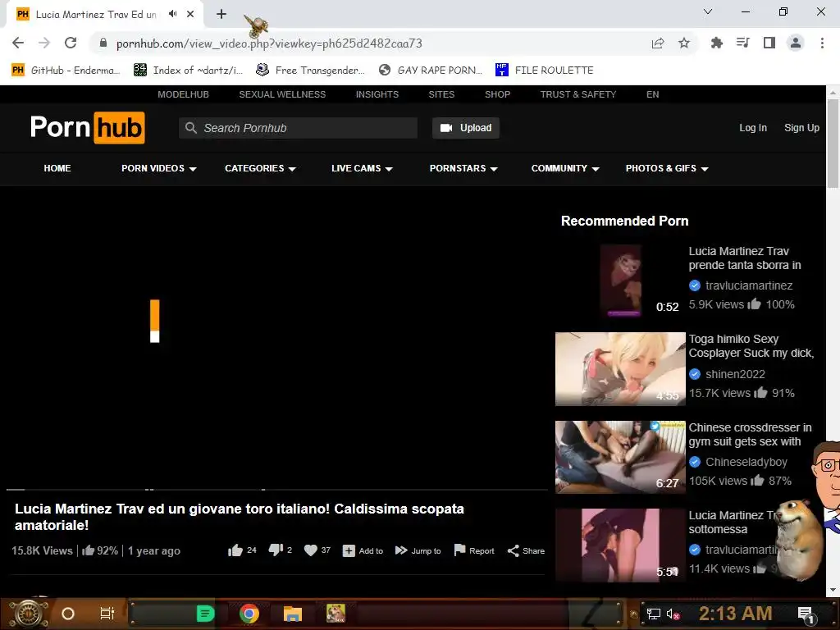Click the Sign Up link
The image size is (840, 630).
click(801, 127)
